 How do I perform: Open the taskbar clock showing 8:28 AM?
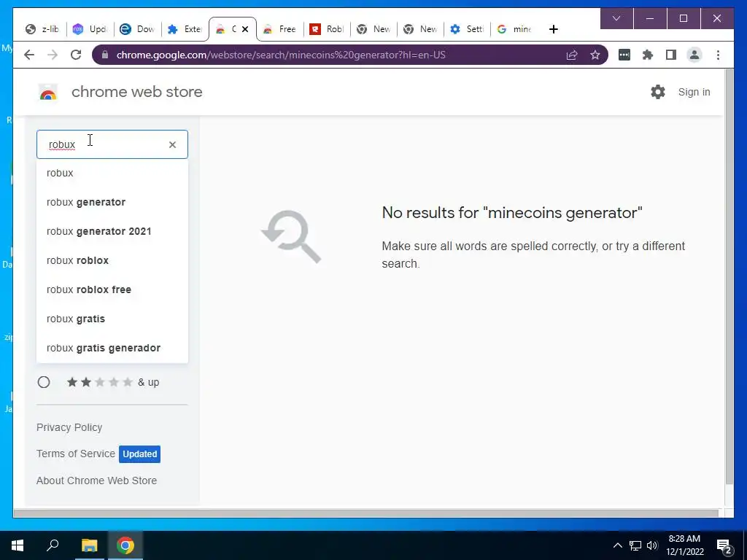tap(684, 545)
